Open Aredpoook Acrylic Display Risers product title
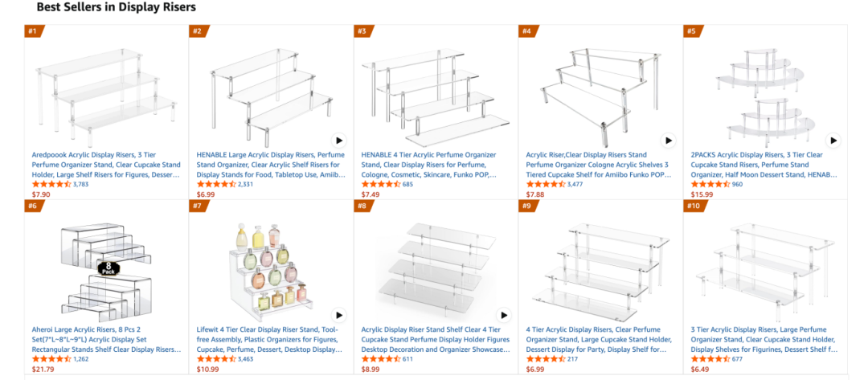Image resolution: width=868 pixels, height=380 pixels. pyautogui.click(x=106, y=164)
